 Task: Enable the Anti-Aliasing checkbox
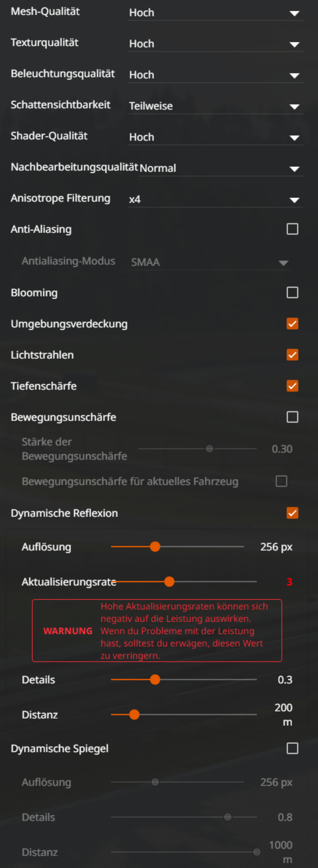click(x=293, y=229)
